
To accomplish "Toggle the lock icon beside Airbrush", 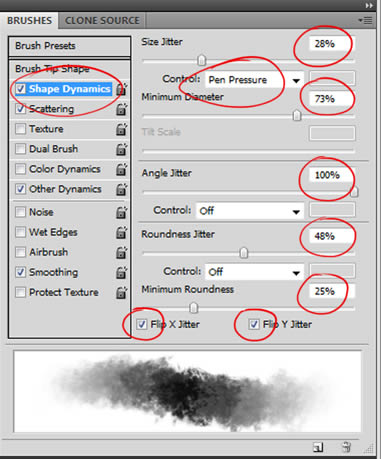I will tap(121, 252).
